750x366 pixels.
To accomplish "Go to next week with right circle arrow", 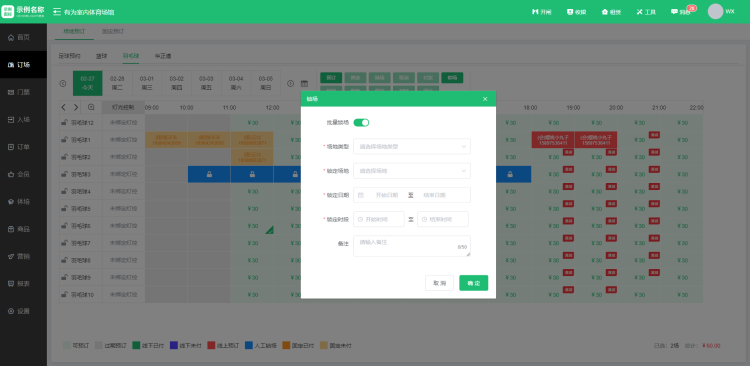I will 290,83.
